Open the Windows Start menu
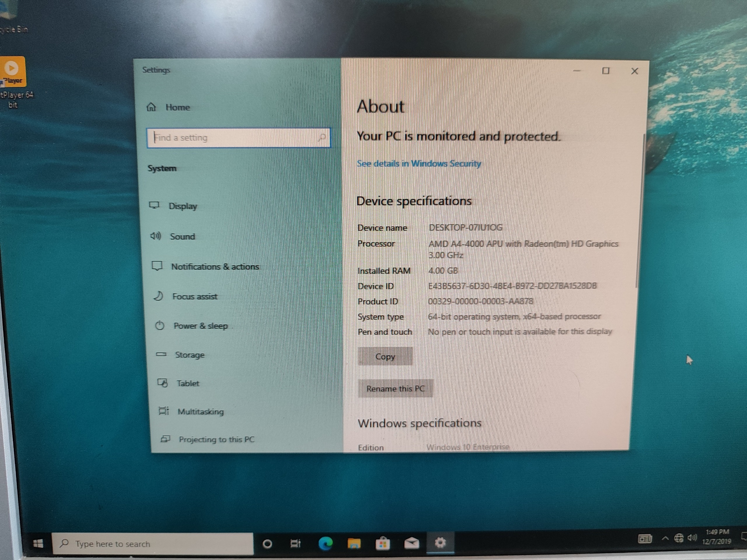 (x=38, y=543)
